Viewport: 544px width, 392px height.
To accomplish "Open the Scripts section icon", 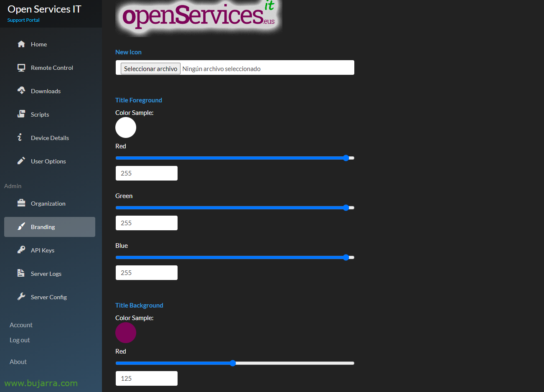I will tap(21, 114).
